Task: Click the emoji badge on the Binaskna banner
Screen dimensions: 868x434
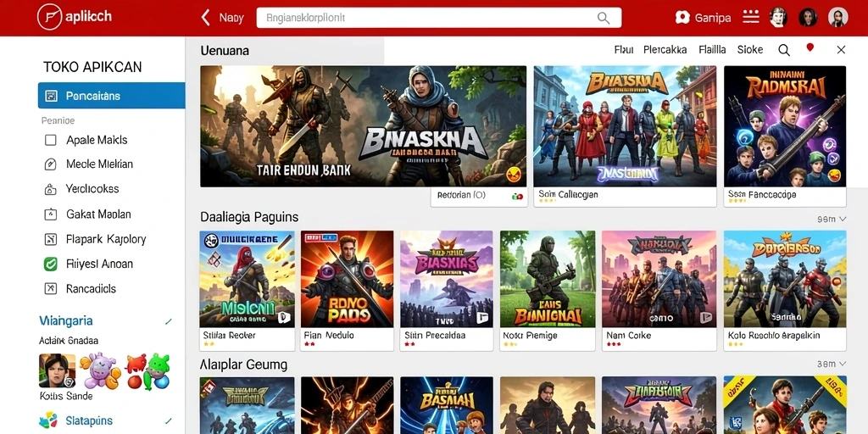Action: click(515, 175)
